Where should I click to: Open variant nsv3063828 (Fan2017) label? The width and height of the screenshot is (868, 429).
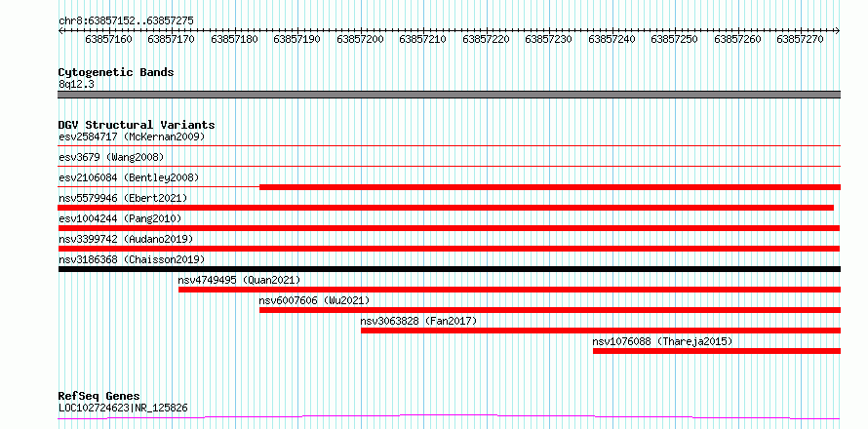(x=418, y=321)
